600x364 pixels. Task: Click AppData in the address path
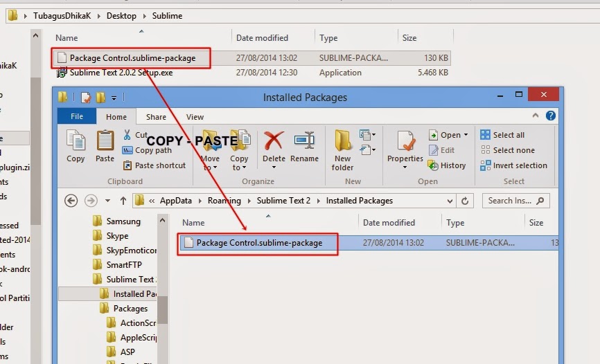click(176, 201)
